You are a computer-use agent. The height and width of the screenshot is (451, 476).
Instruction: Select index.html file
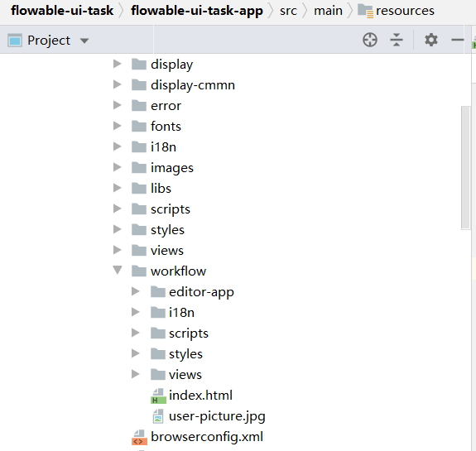tap(200, 396)
